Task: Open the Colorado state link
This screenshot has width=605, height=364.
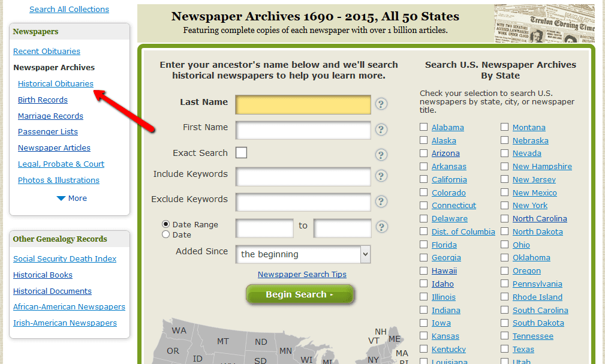Action: tap(449, 192)
